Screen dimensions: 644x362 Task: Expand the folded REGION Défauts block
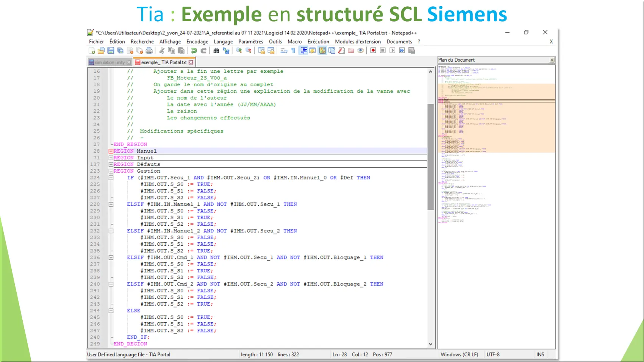(x=111, y=165)
